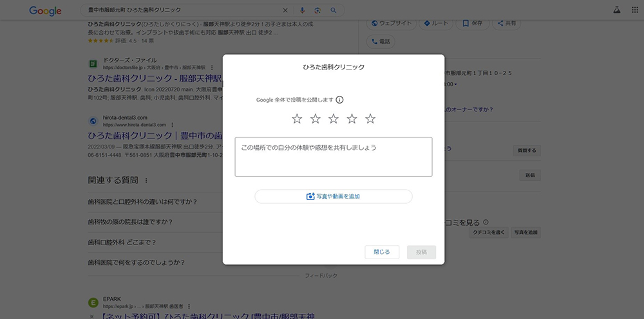Click the magnifier search icon
This screenshot has width=644, height=319.
point(333,11)
